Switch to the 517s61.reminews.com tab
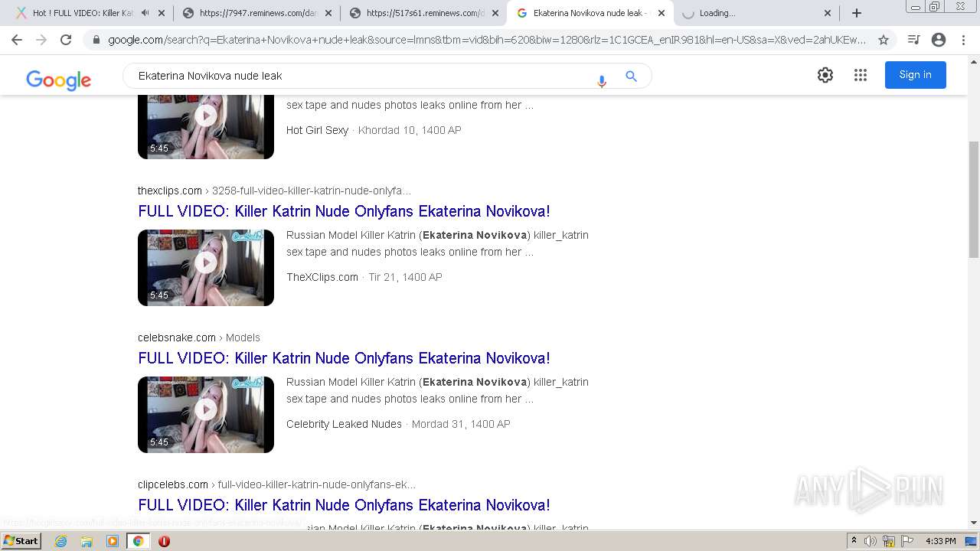 [x=424, y=13]
